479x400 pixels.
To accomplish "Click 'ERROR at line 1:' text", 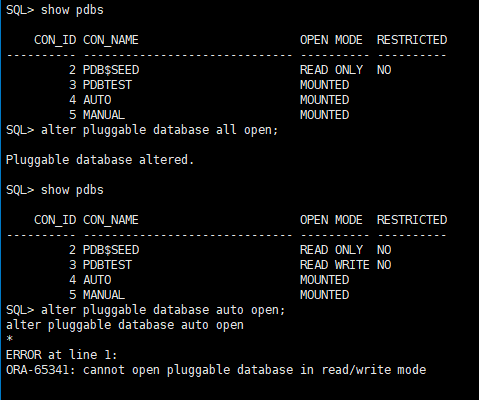I will [61, 355].
